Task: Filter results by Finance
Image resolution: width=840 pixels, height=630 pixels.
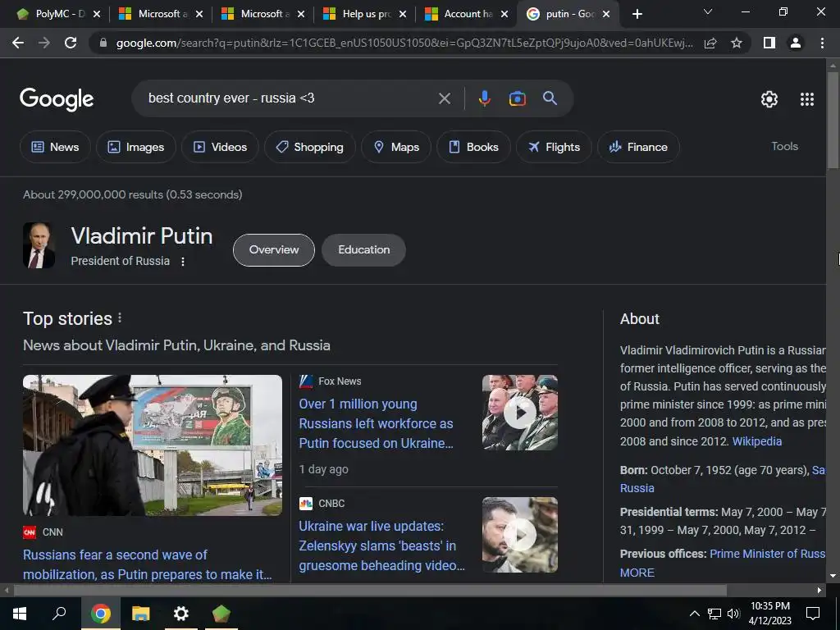Action: coord(638,147)
